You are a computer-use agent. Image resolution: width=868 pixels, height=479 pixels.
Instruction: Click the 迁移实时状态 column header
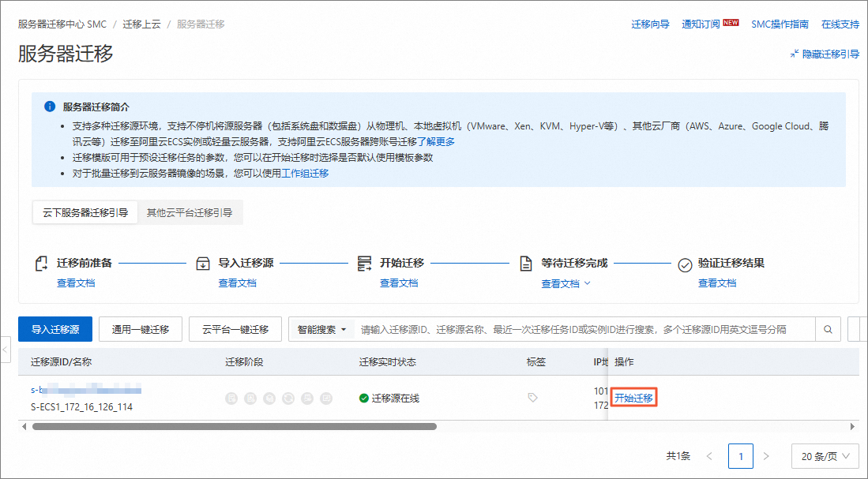(x=388, y=361)
